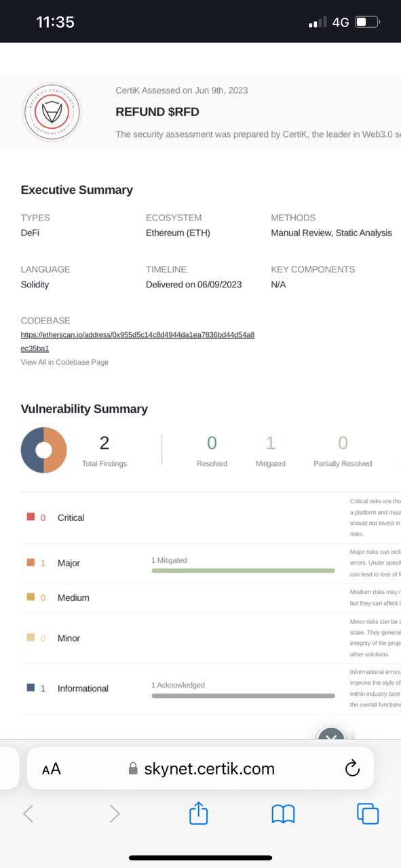Tap the skynet.certik.com address field

point(200,768)
